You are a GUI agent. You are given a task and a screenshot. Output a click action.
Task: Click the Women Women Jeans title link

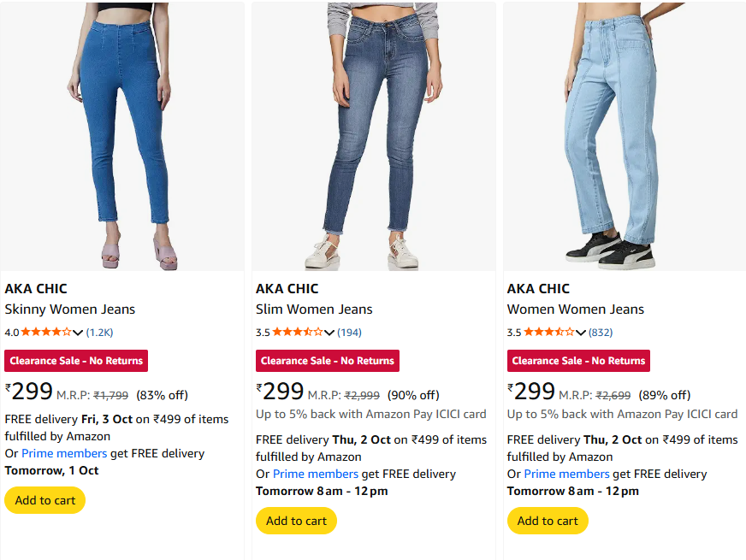pyautogui.click(x=575, y=309)
